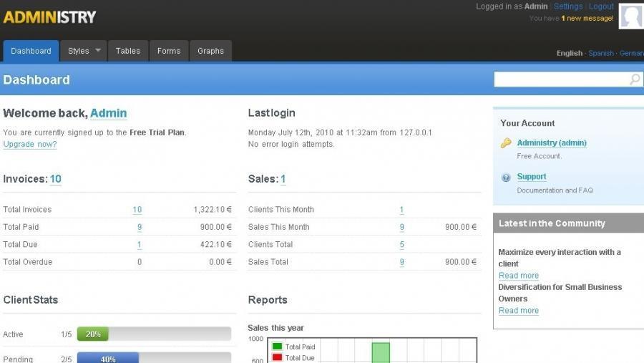Click the Last login date line

340,132
